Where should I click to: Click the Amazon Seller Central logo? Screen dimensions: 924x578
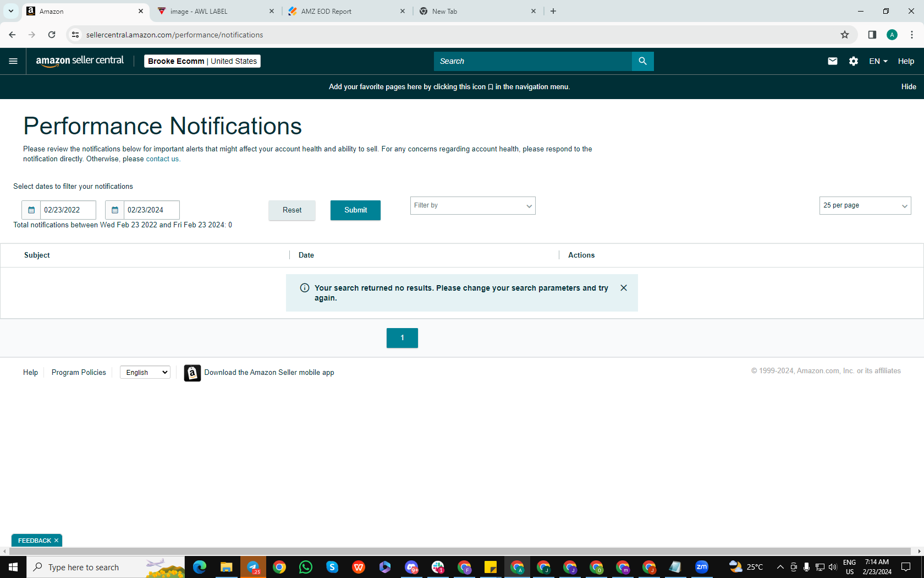point(80,61)
